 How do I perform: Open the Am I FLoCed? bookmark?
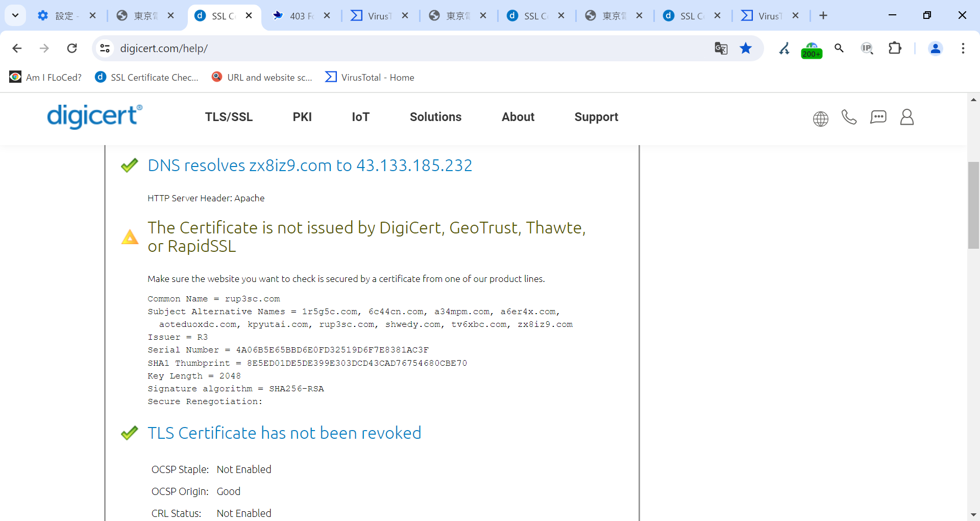(x=45, y=77)
